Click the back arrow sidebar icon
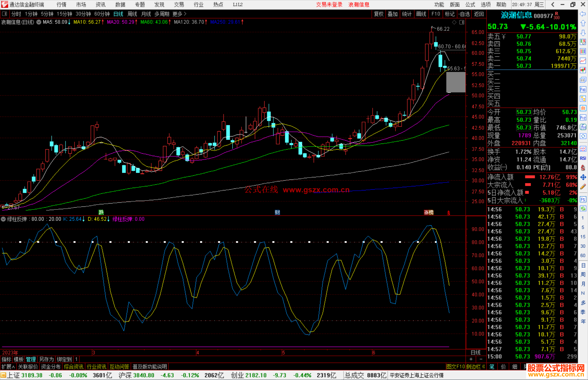Screen dimensions: 588x380 pos(583,14)
